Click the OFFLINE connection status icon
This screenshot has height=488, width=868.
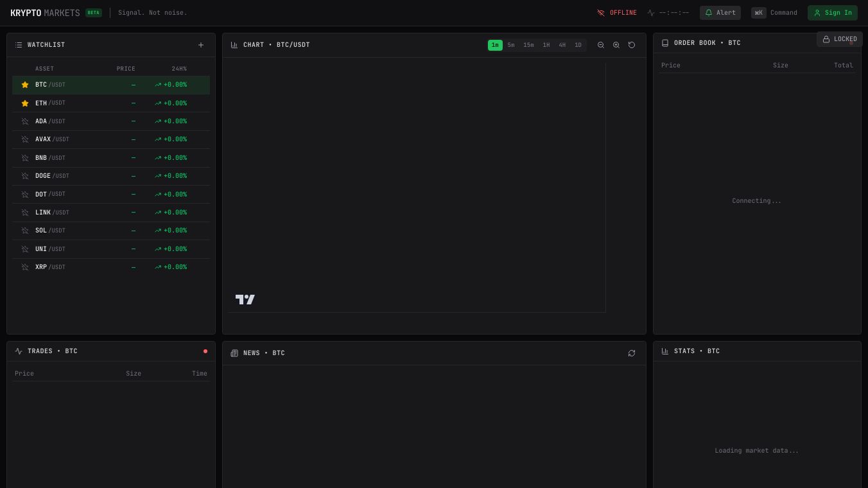601,12
